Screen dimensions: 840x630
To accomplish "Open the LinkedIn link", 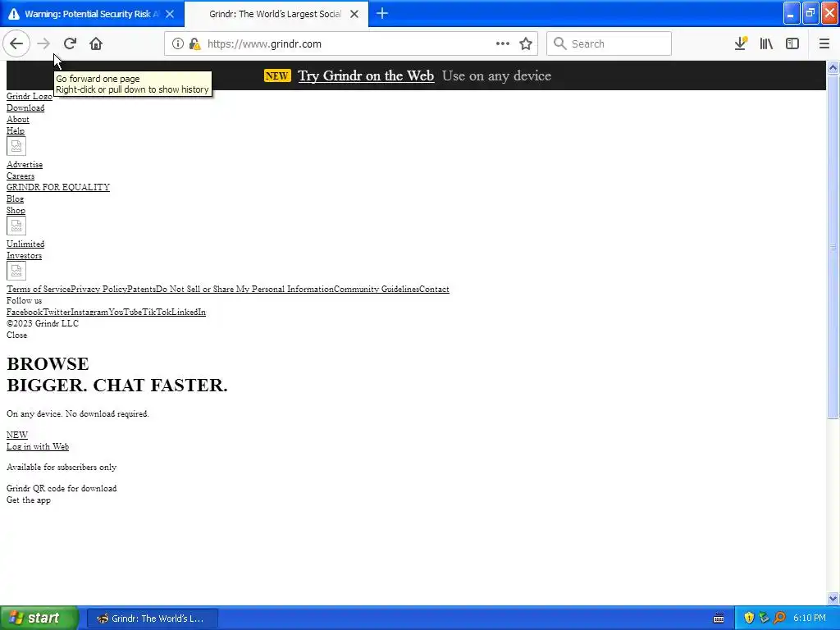I will (189, 312).
